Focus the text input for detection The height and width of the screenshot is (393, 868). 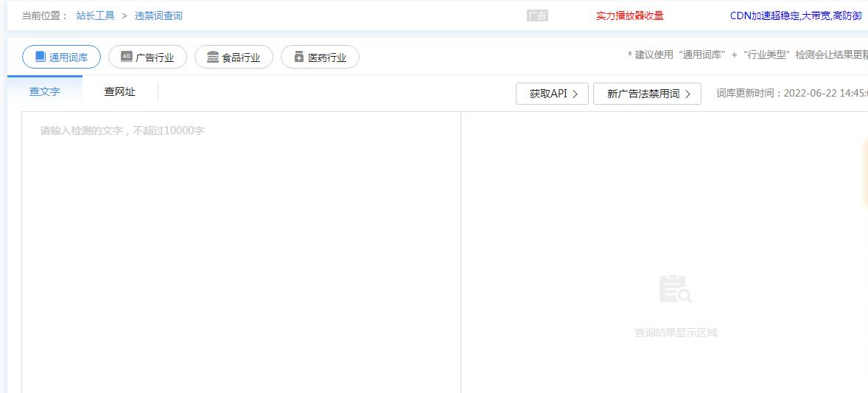tap(242, 252)
